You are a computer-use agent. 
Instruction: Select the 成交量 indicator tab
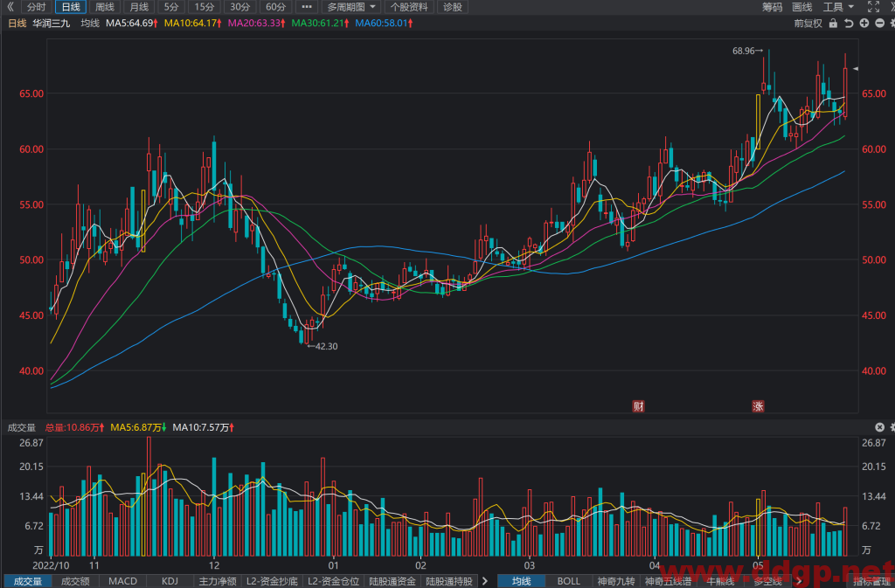tap(27, 581)
